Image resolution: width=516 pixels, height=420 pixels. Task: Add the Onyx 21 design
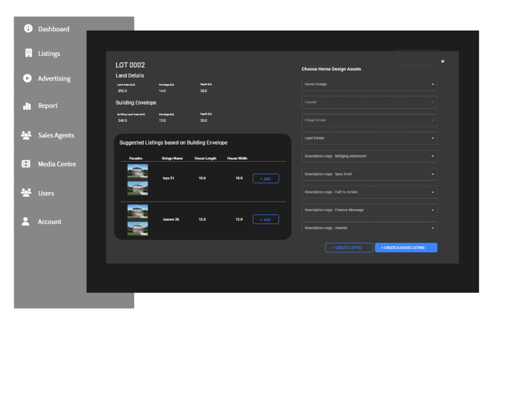click(x=266, y=178)
